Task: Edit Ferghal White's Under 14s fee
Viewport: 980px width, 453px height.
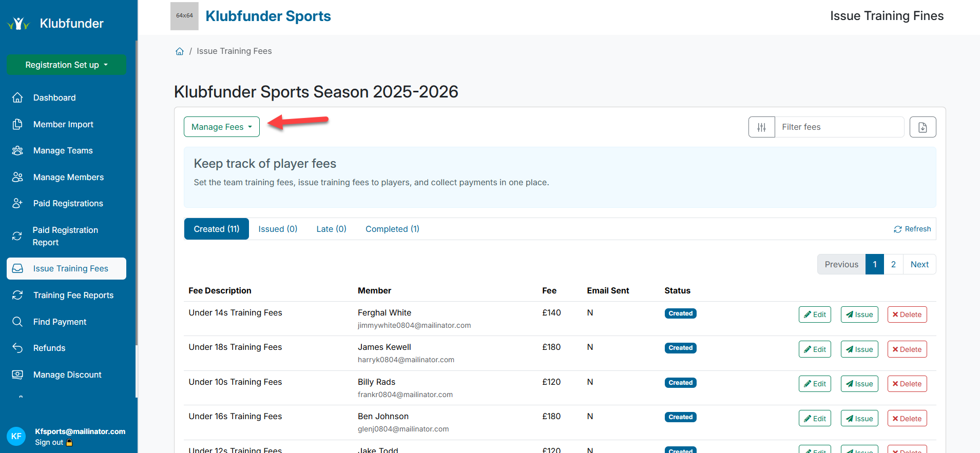Action: pos(814,314)
